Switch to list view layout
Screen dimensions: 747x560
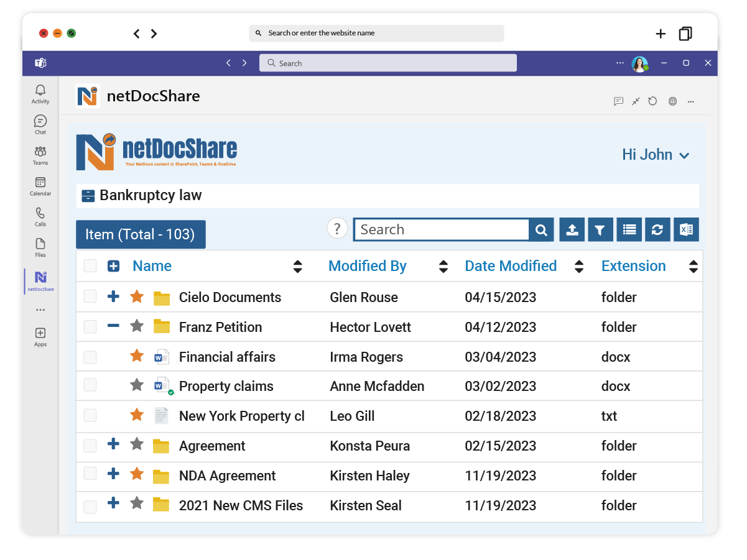coord(629,230)
